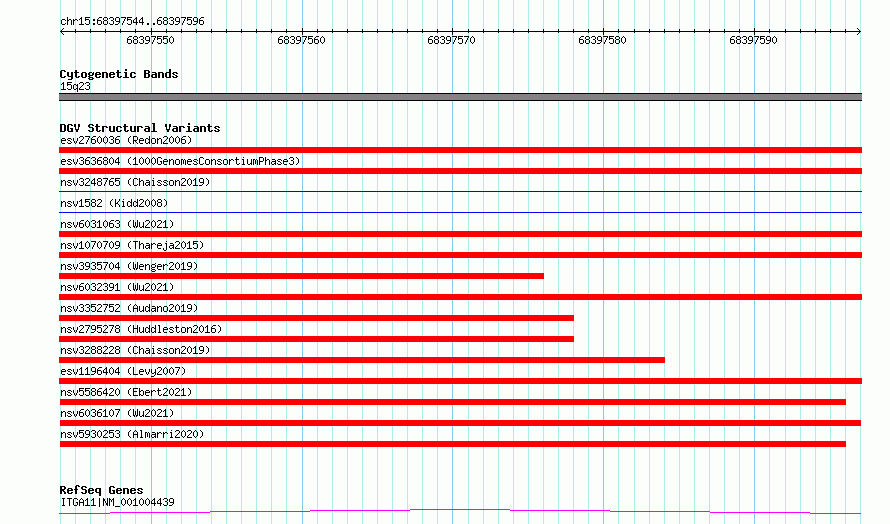Viewport: 890px width, 524px height.
Task: Select variant nsv3935704 (Wenger2019) label
Action: [129, 266]
